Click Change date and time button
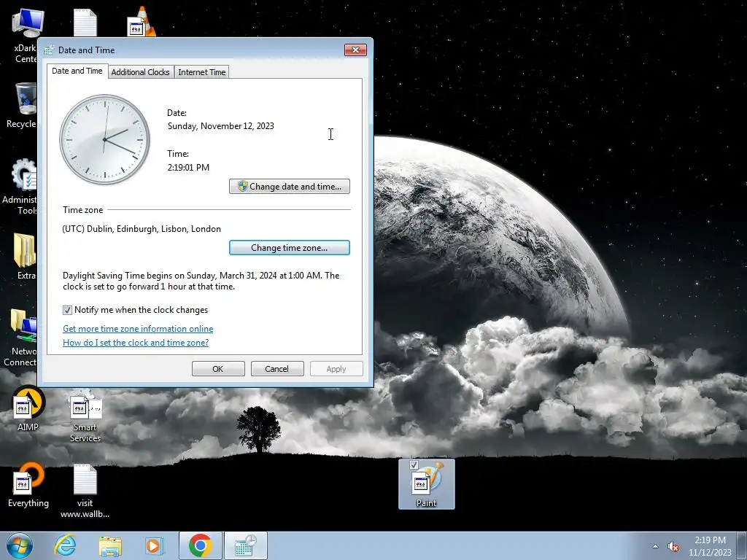The height and width of the screenshot is (560, 747). tap(290, 186)
